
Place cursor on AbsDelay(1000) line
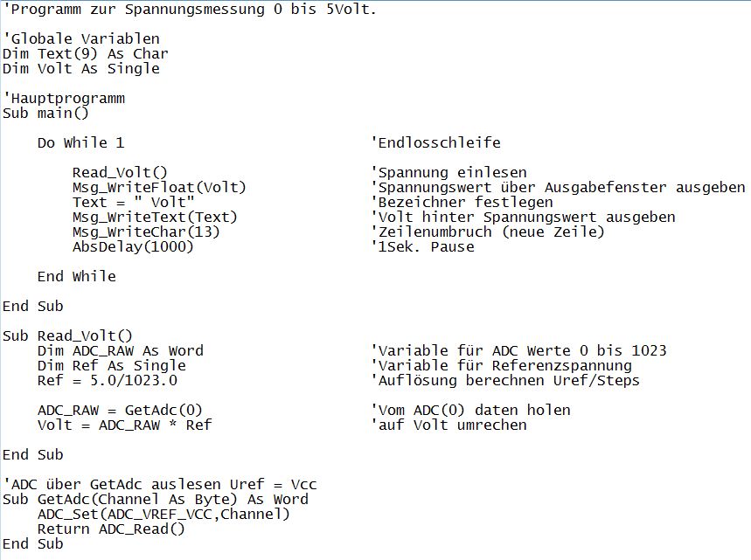[133, 246]
